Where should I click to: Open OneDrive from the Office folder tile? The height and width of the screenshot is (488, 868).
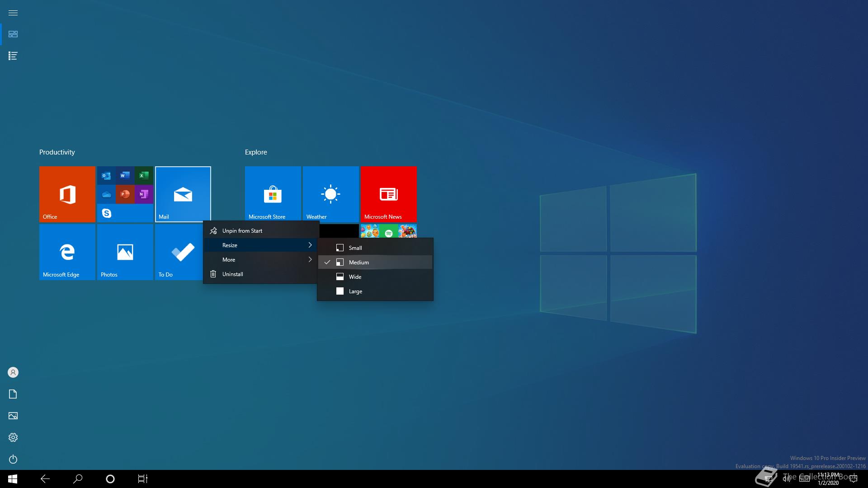(x=107, y=194)
